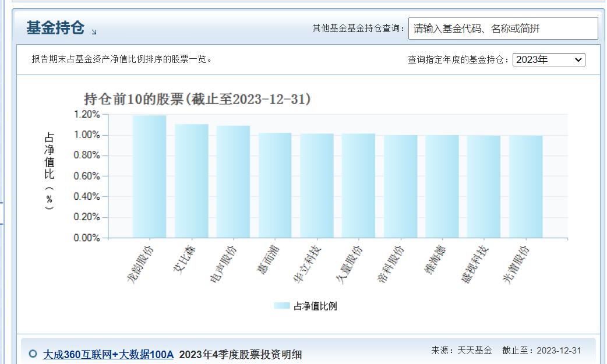
Task: Click the 龙韵股份 axis label
Action: pyautogui.click(x=140, y=264)
